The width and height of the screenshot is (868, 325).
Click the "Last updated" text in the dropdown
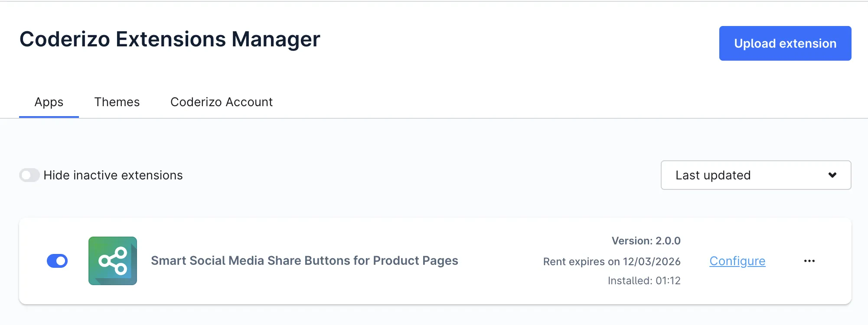(713, 175)
